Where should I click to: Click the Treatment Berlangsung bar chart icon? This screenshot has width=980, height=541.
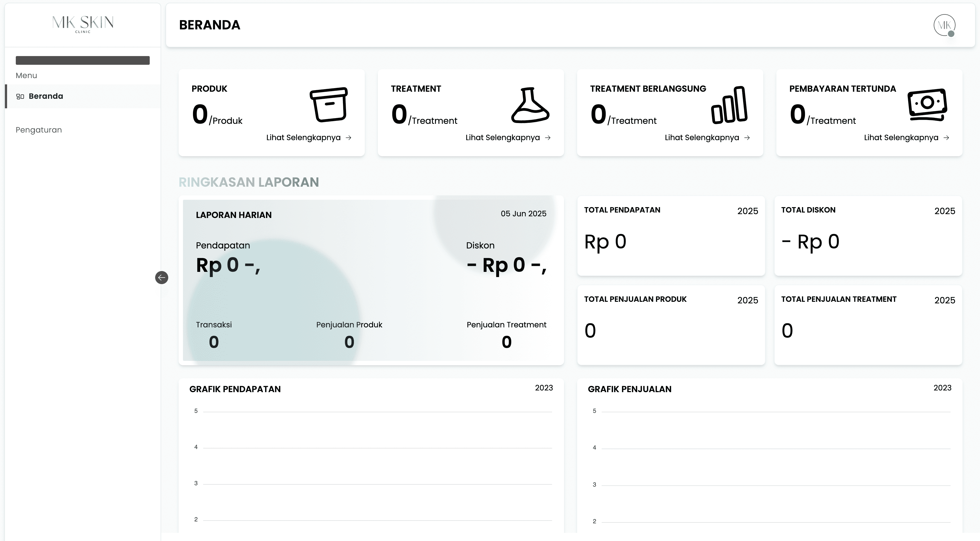(729, 105)
